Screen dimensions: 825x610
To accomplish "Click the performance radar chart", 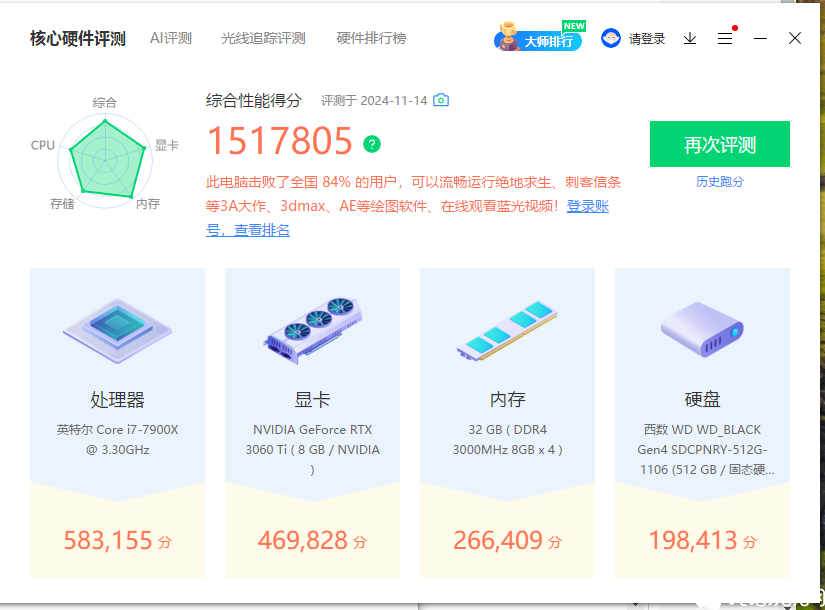I will click(x=105, y=159).
